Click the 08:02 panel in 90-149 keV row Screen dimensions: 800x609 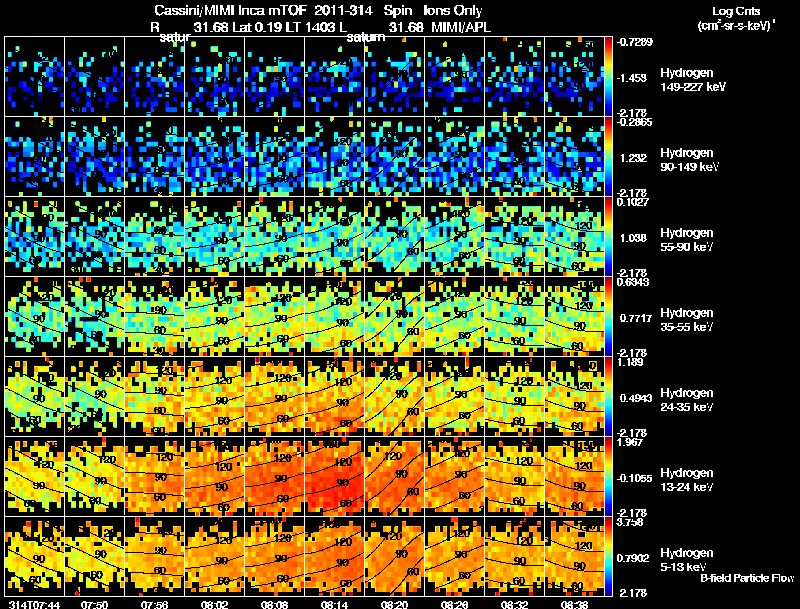215,156
